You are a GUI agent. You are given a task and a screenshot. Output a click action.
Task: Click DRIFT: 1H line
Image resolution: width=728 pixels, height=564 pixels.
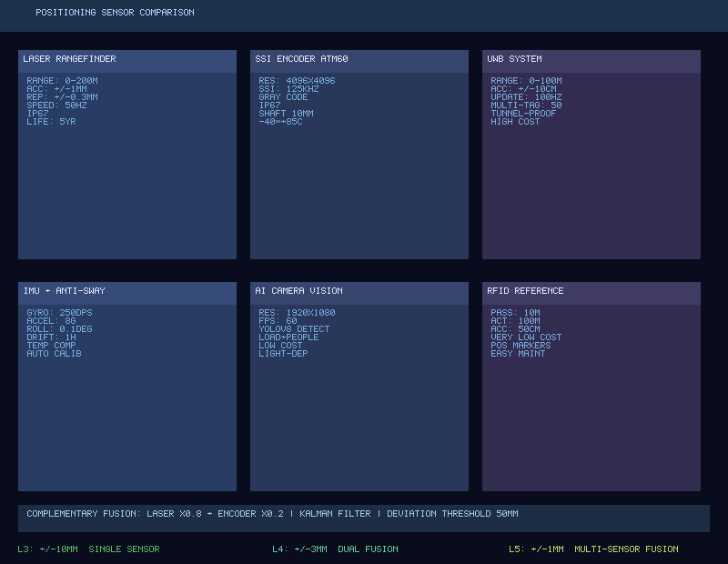(51, 337)
